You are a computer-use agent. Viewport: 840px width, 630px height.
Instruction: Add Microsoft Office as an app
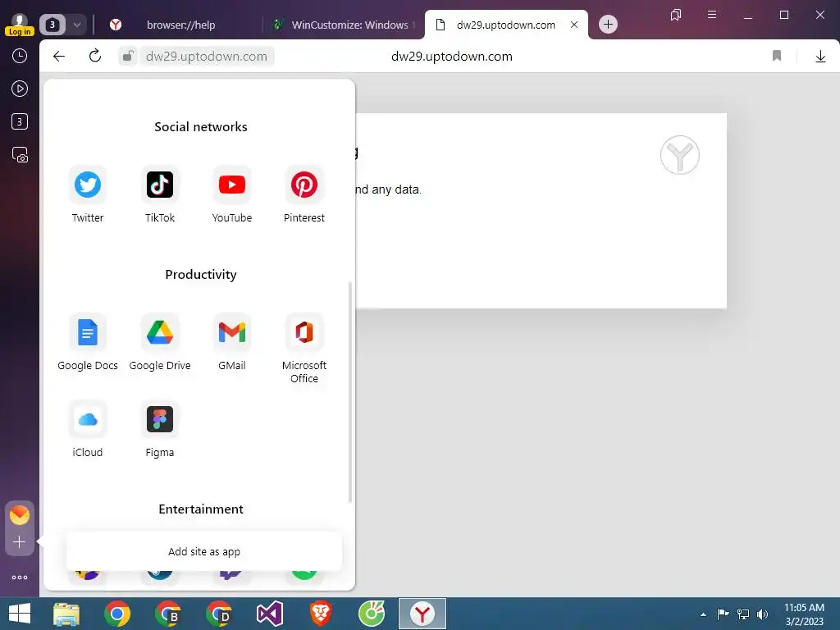(304, 332)
